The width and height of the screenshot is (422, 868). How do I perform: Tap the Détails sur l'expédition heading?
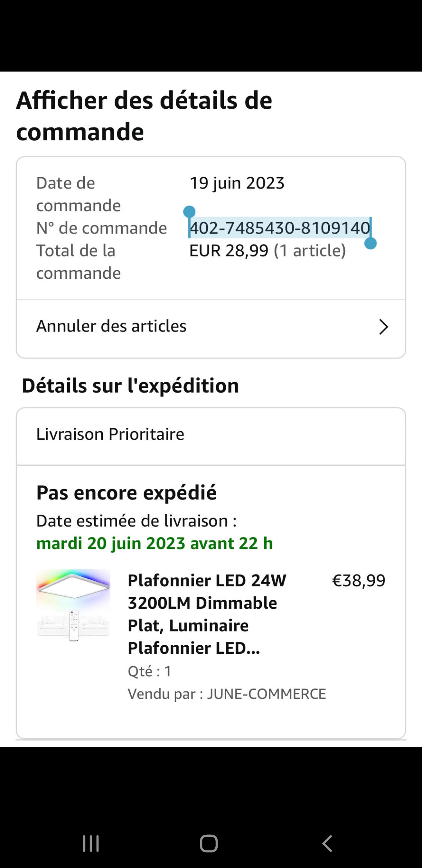(130, 386)
